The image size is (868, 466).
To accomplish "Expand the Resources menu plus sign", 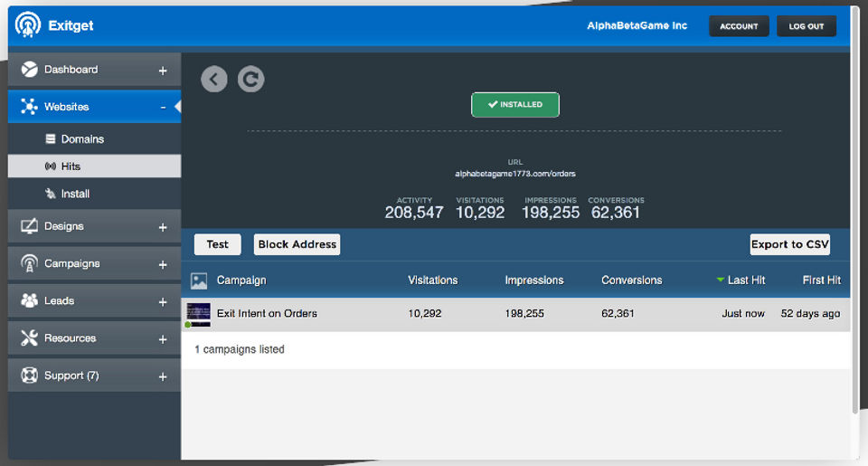I will (163, 339).
